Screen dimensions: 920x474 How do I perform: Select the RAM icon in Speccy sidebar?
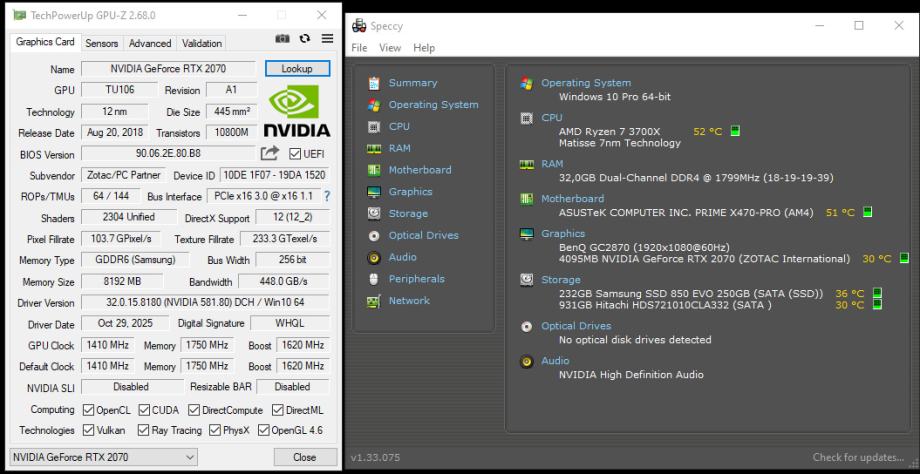click(x=374, y=148)
